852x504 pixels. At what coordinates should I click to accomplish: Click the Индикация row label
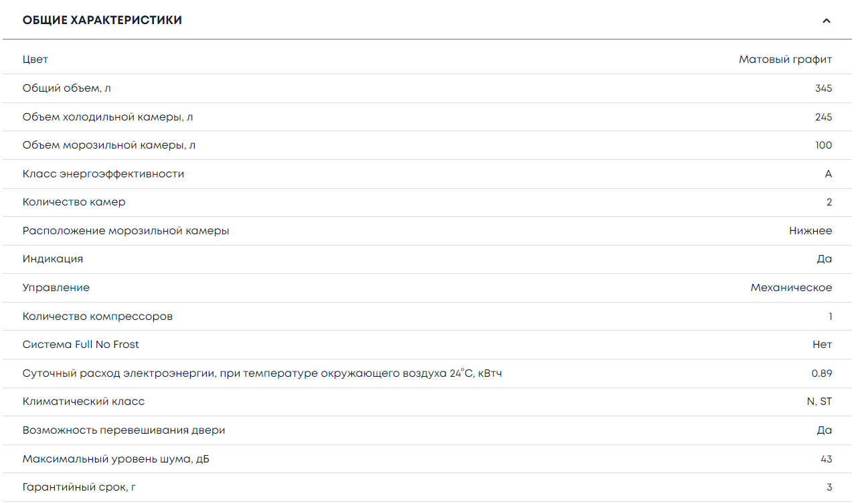click(53, 259)
